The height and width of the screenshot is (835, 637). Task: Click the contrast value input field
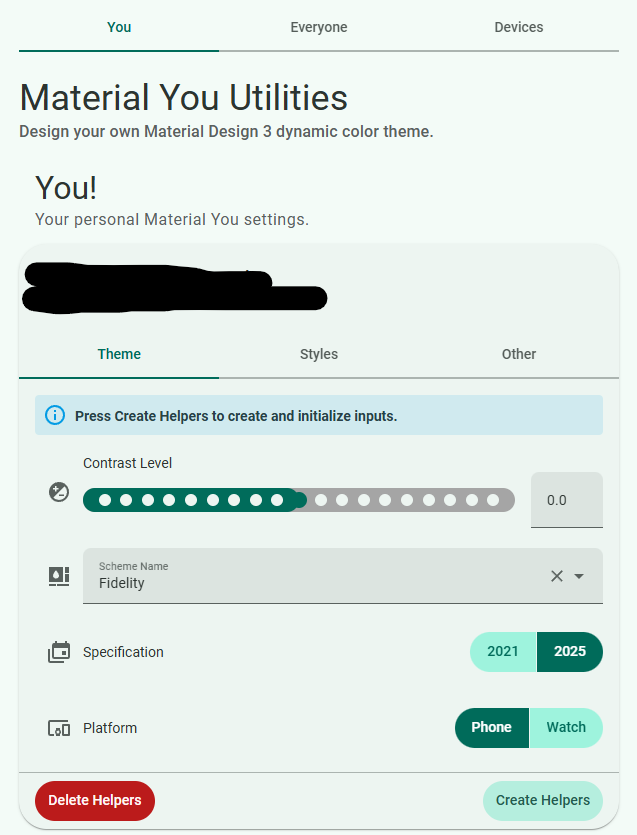pyautogui.click(x=566, y=500)
